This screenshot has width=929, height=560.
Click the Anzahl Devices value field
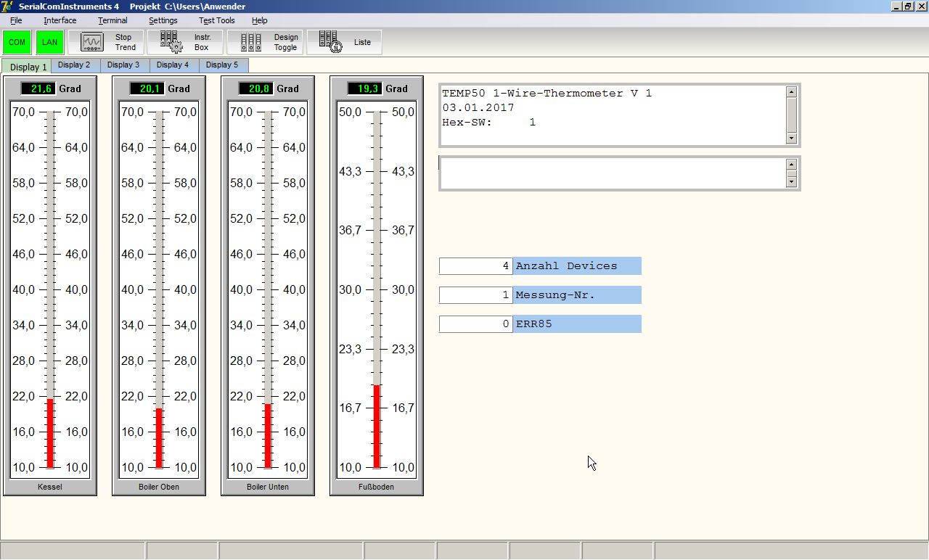click(476, 265)
